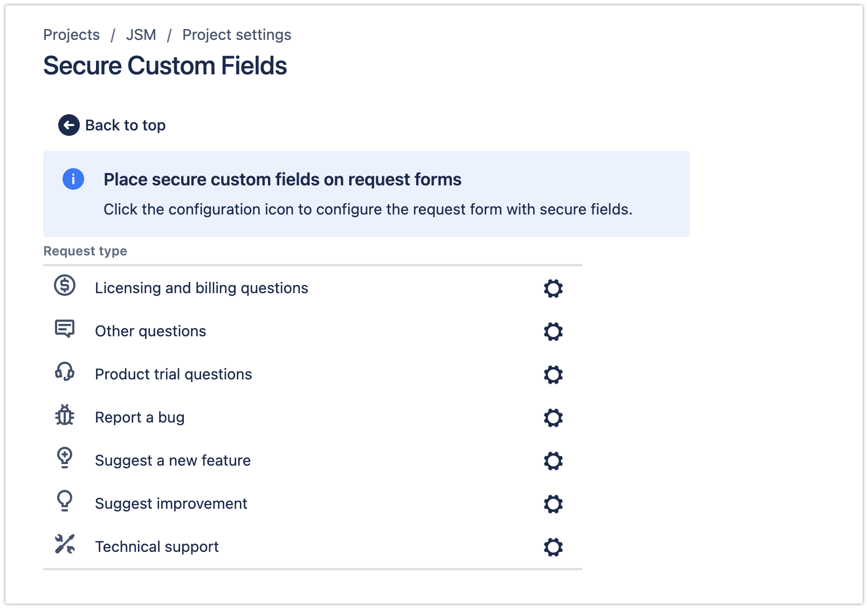This screenshot has width=868, height=609.
Task: Open configuration for Report a bug
Action: [x=553, y=418]
